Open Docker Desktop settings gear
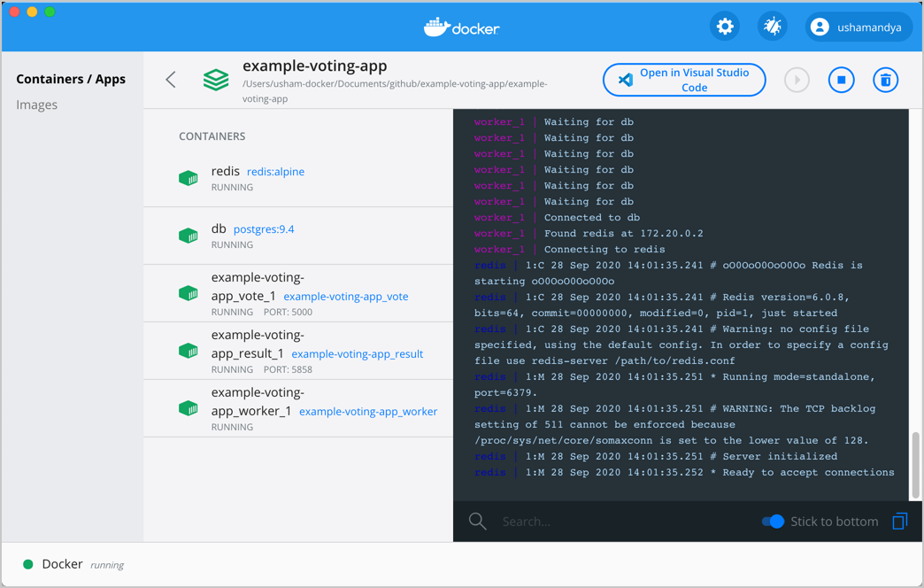The width and height of the screenshot is (924, 588). coord(725,26)
